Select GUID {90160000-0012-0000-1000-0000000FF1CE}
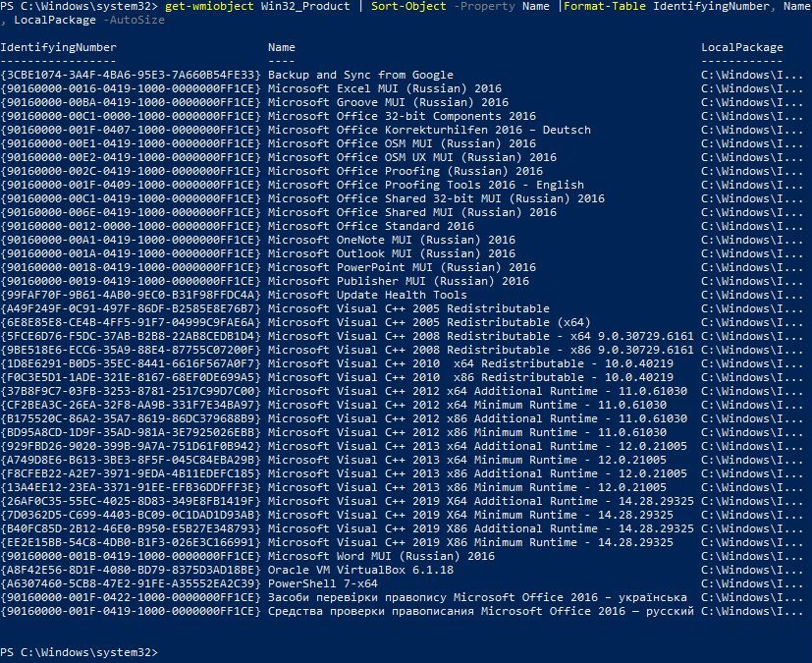This screenshot has height=663, width=812. pos(131,226)
